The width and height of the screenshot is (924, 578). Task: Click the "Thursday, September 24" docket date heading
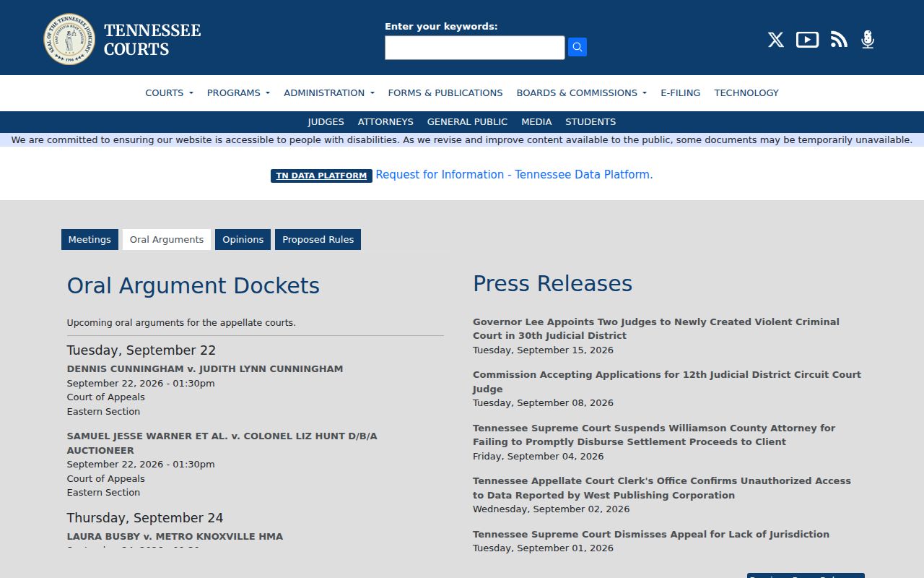(145, 518)
